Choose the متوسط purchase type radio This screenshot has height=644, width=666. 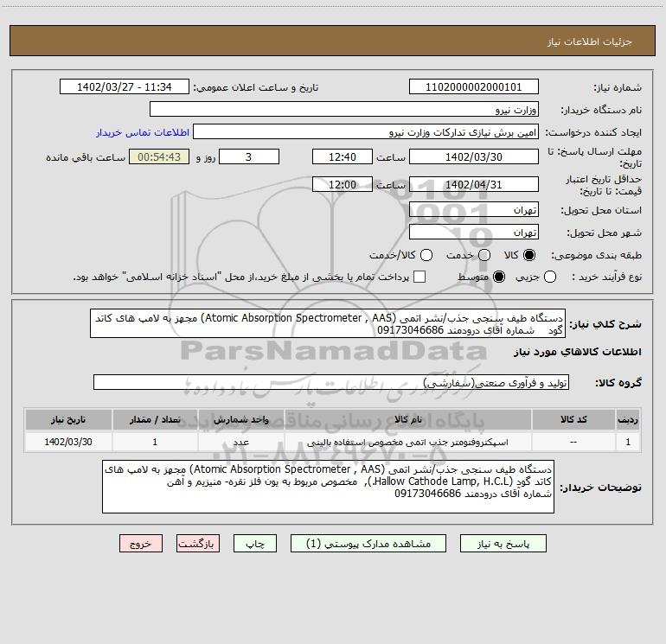(x=499, y=277)
